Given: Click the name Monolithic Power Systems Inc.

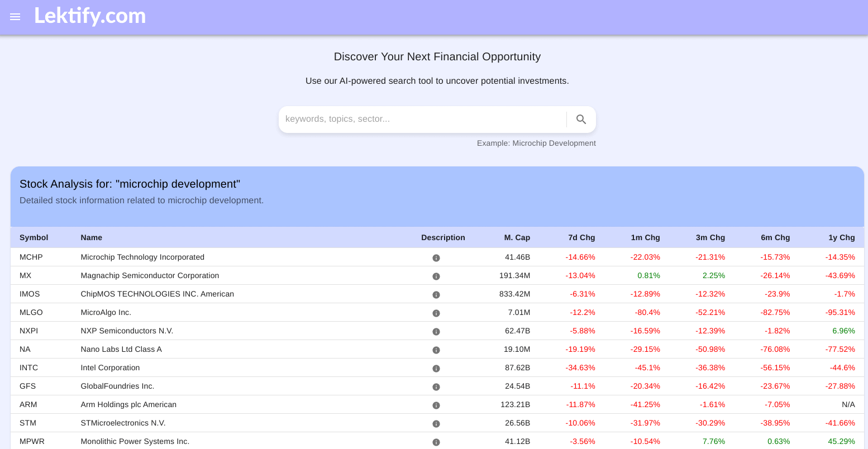Looking at the screenshot, I should pos(135,441).
